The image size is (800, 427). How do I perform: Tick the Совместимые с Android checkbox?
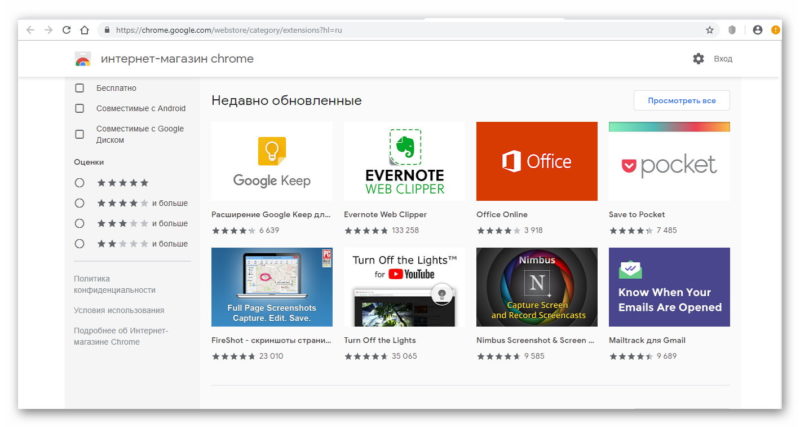click(80, 108)
